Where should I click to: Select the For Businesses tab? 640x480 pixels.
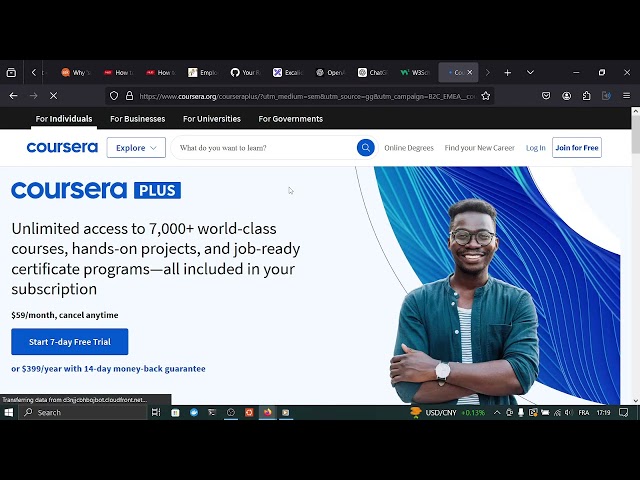[138, 119]
